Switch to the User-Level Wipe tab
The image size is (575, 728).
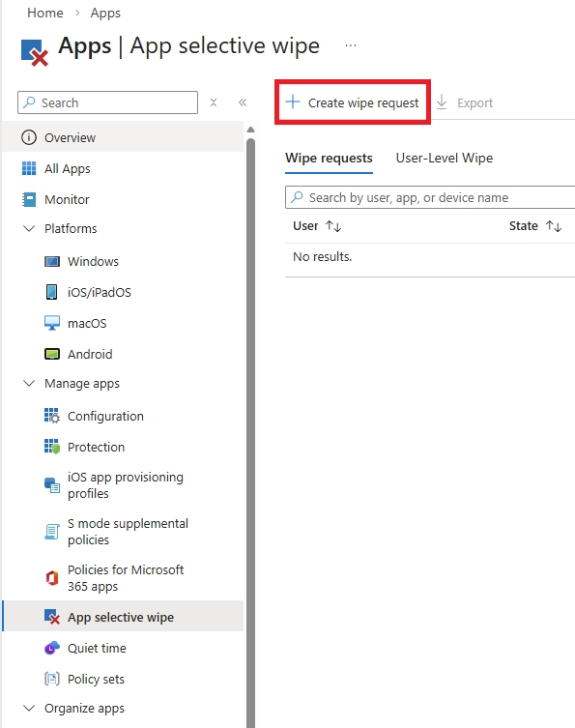[445, 159]
